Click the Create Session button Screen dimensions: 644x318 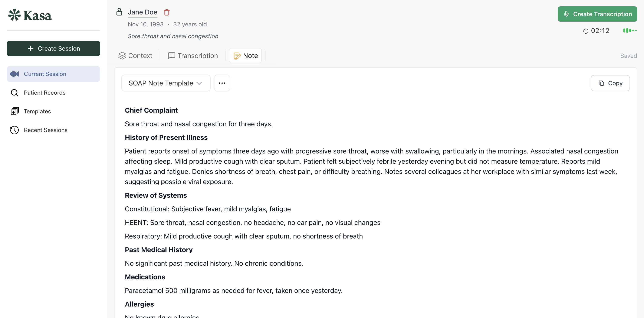53,48
